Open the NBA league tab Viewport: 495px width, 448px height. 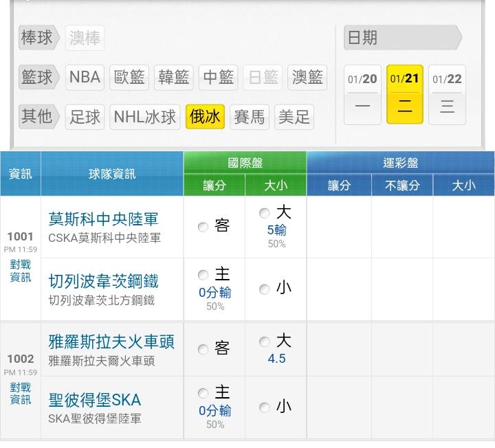85,77
